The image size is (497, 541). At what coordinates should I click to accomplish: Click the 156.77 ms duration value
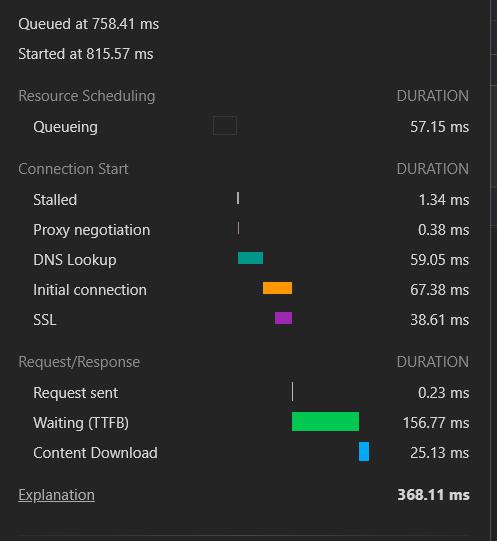pos(436,423)
